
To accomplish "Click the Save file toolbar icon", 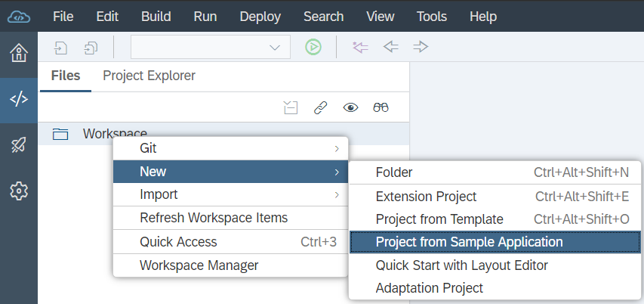I will tap(61, 48).
